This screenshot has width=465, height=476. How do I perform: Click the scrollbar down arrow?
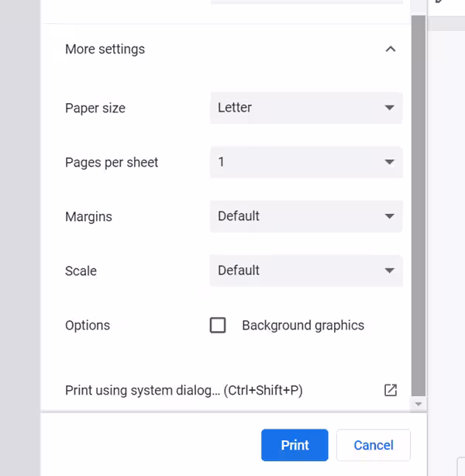coord(418,404)
